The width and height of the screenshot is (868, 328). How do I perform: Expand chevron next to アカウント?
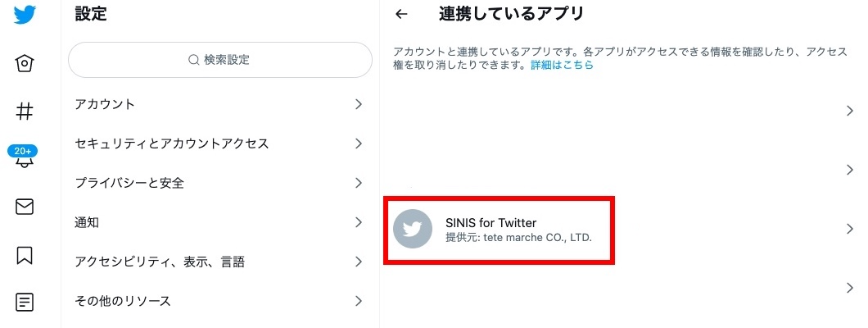point(359,104)
